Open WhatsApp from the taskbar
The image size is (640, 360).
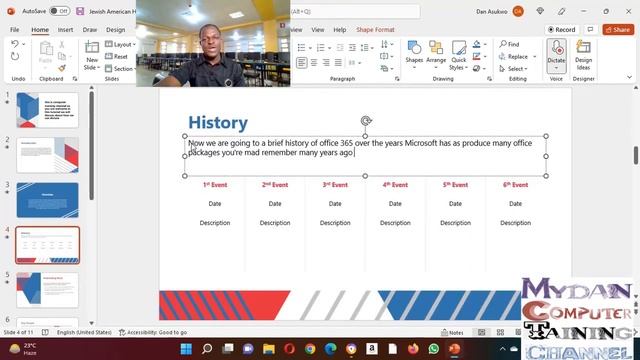pos(433,349)
